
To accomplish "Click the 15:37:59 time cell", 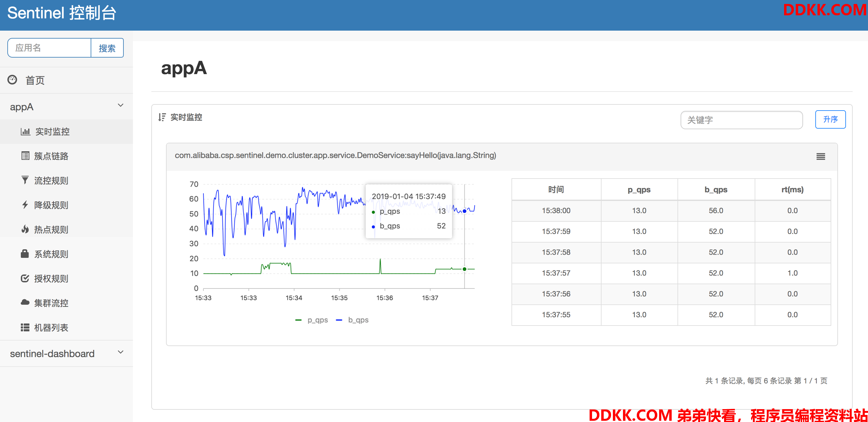I will [x=556, y=232].
